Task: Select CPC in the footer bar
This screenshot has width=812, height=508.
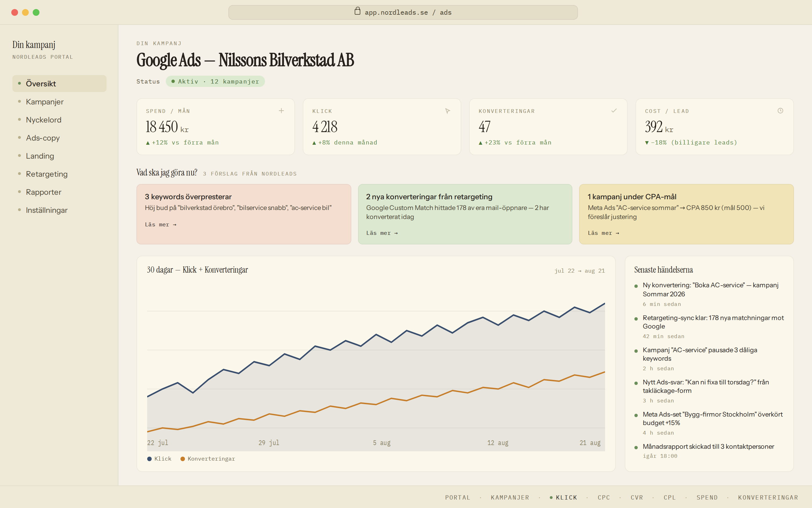Action: pos(604,497)
